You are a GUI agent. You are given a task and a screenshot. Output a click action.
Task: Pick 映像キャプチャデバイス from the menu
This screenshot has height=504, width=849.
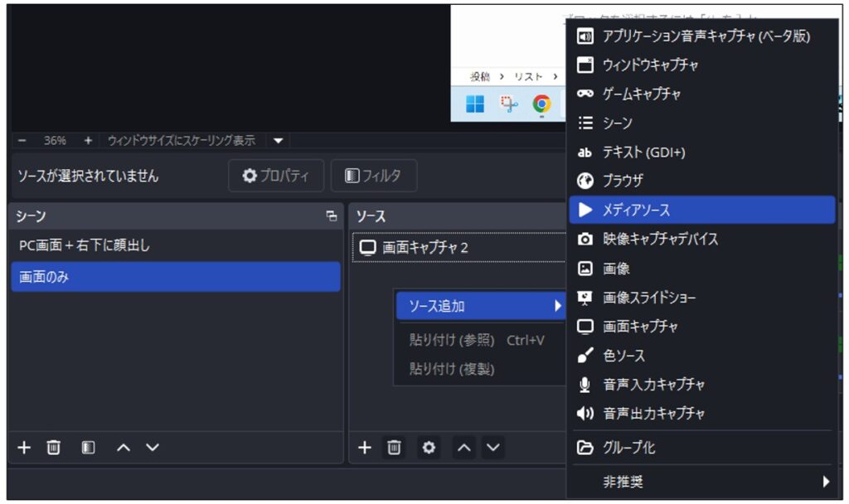pyautogui.click(x=659, y=239)
